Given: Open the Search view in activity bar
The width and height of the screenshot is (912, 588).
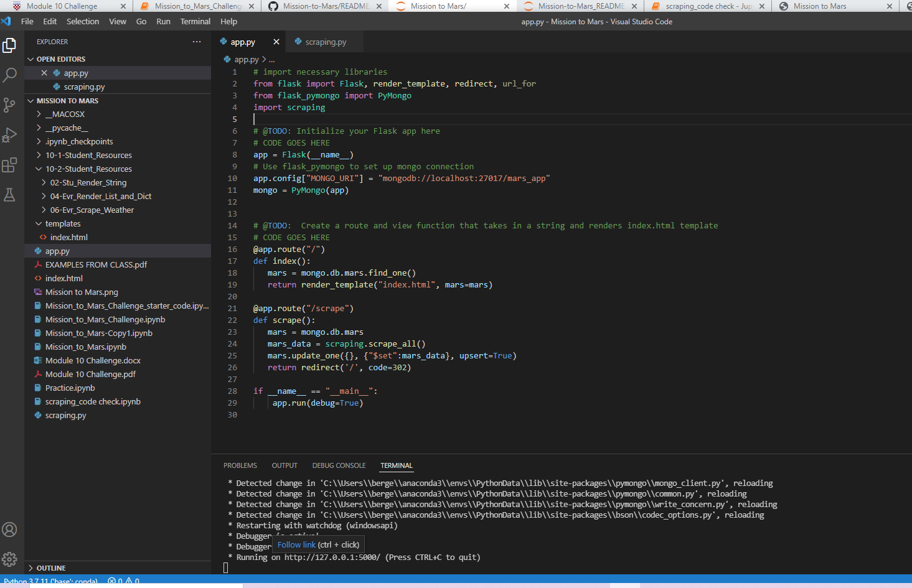Looking at the screenshot, I should [9, 75].
